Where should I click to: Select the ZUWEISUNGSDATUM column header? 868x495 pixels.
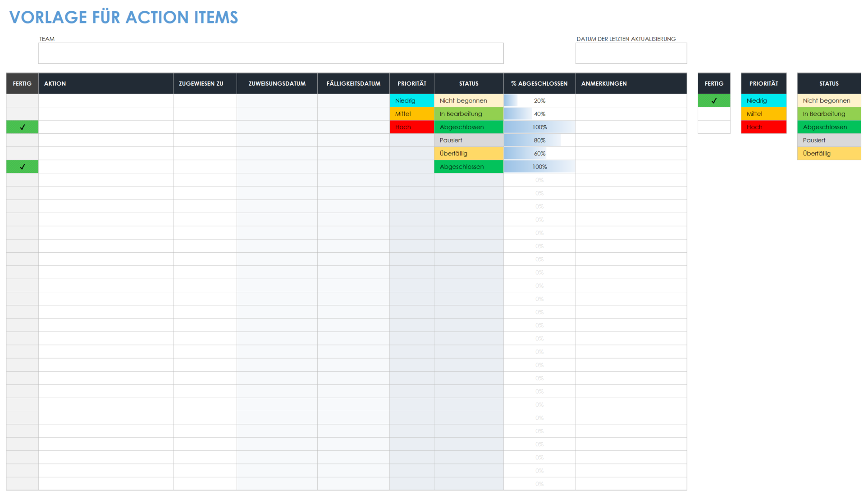(277, 83)
